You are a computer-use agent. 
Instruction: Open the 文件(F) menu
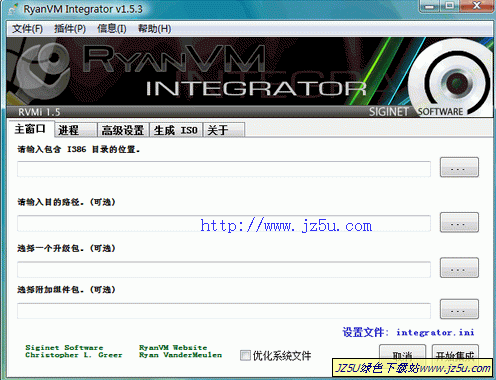27,29
